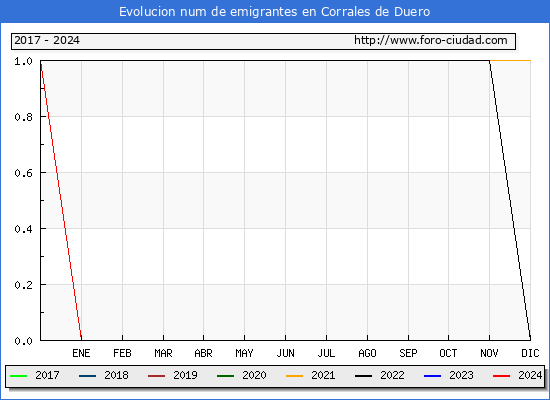The height and width of the screenshot is (400, 550).
Task: Select the '2020' legend label
Action: pos(254,375)
